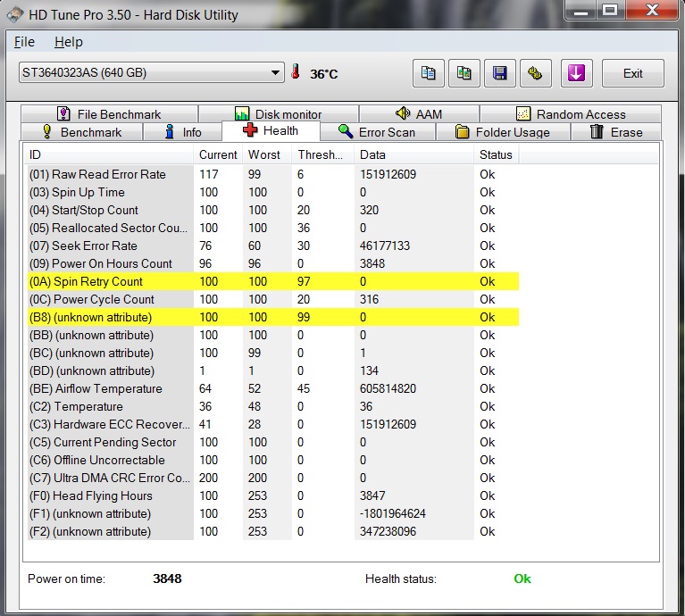Switch to the Folder Usage tab
Image resolution: width=685 pixels, height=616 pixels.
tap(503, 132)
